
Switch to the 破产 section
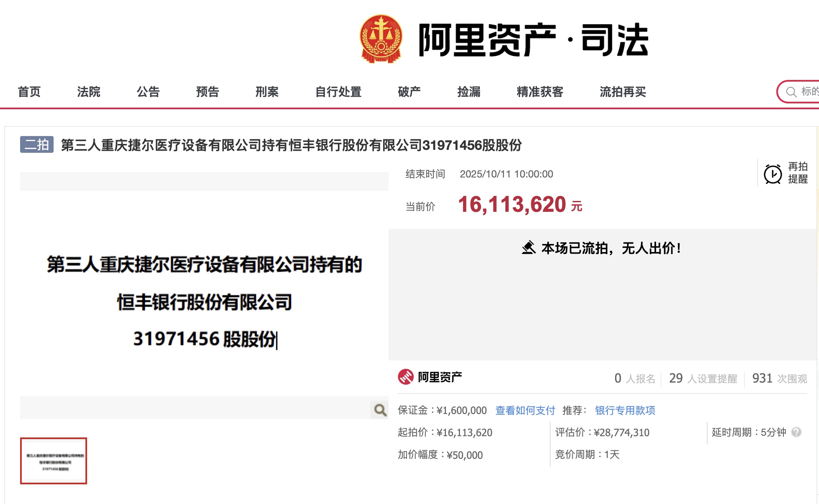click(409, 92)
